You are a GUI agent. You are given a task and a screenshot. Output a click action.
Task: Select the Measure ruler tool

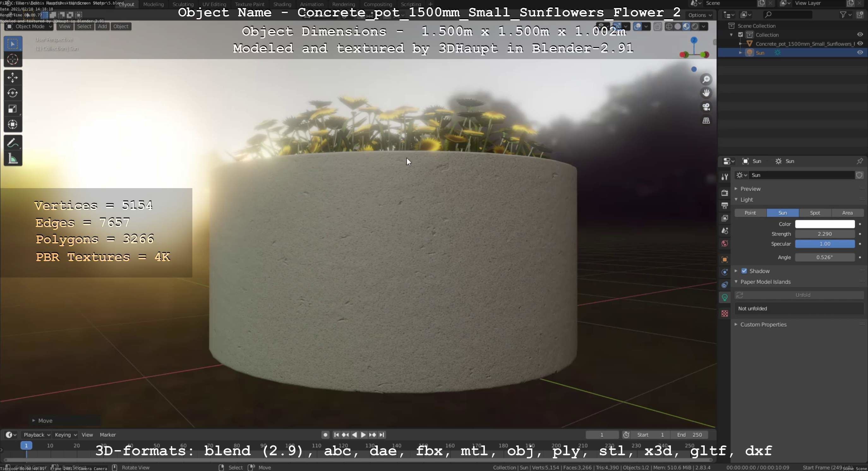13,158
